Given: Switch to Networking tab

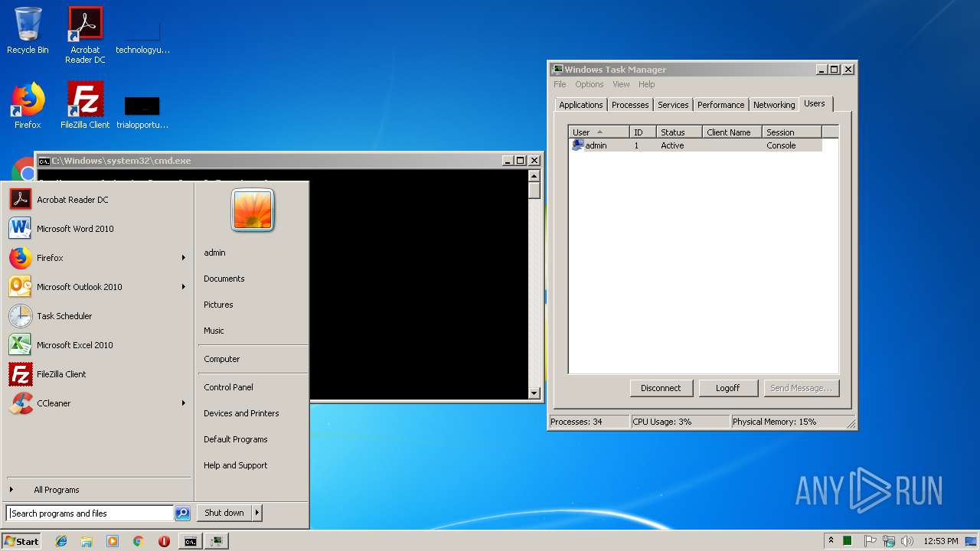Looking at the screenshot, I should click(774, 105).
